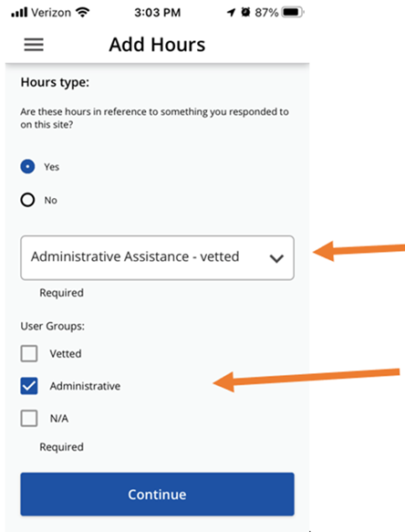Check the Vetted user group box

click(29, 353)
